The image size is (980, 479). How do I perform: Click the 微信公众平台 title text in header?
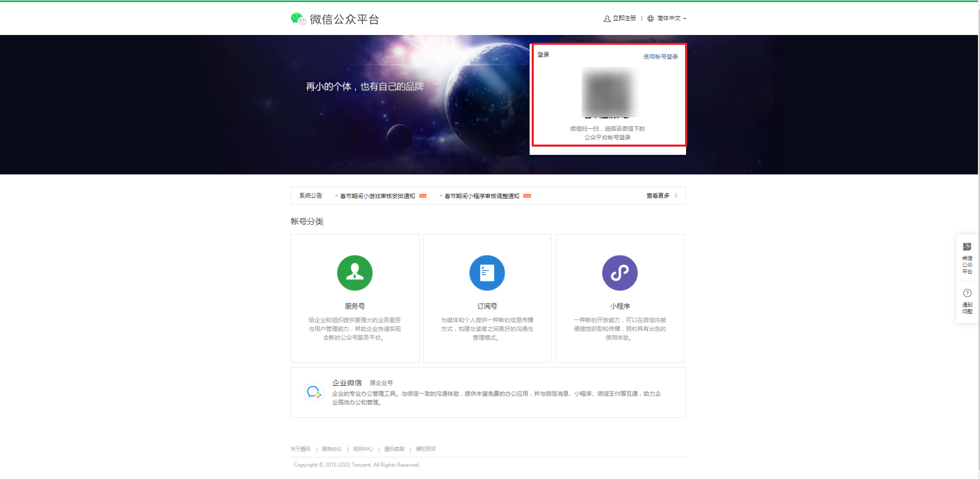pos(344,20)
